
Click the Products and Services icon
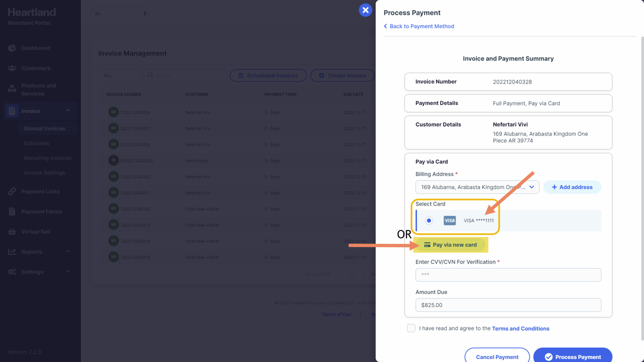point(12,89)
